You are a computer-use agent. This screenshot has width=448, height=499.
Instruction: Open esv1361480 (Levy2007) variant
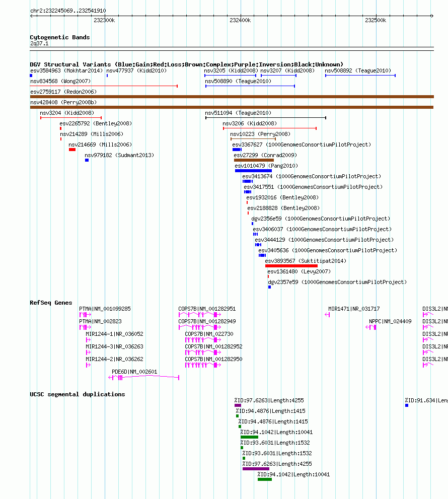[x=299, y=271]
